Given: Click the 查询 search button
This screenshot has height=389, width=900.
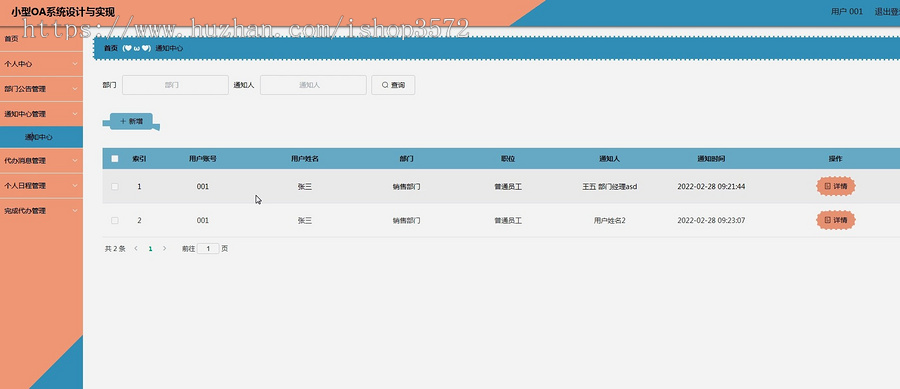Looking at the screenshot, I should click(x=393, y=85).
